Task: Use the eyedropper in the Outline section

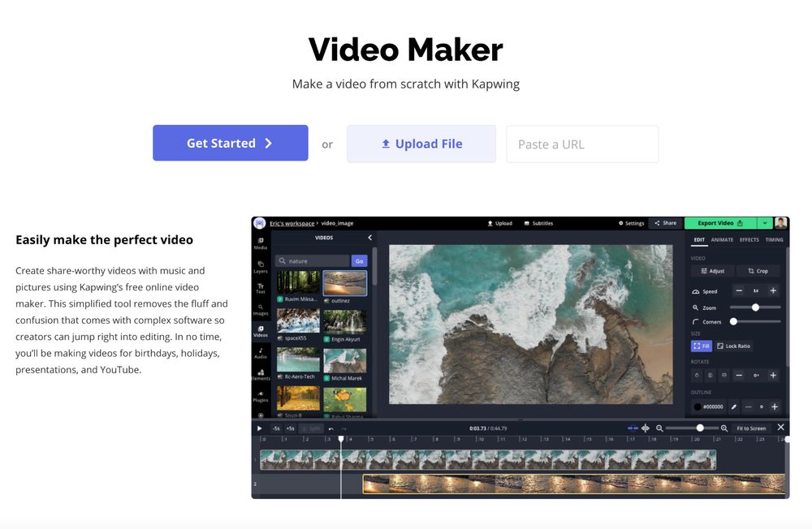Action: [x=733, y=406]
